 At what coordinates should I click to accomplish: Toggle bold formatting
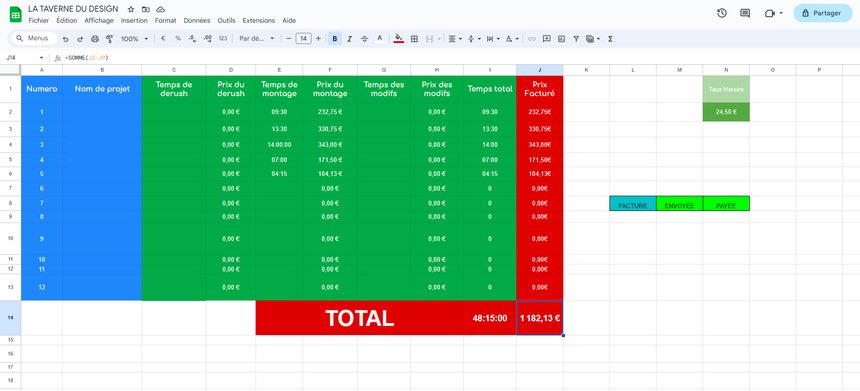(x=335, y=39)
